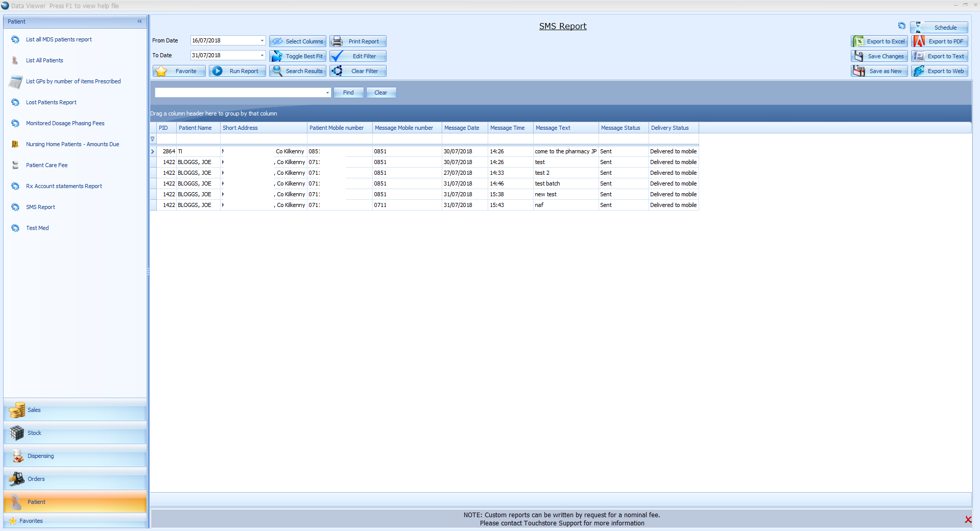Collapse the Patient sidebar panel
This screenshot has width=980, height=531.
coord(139,21)
